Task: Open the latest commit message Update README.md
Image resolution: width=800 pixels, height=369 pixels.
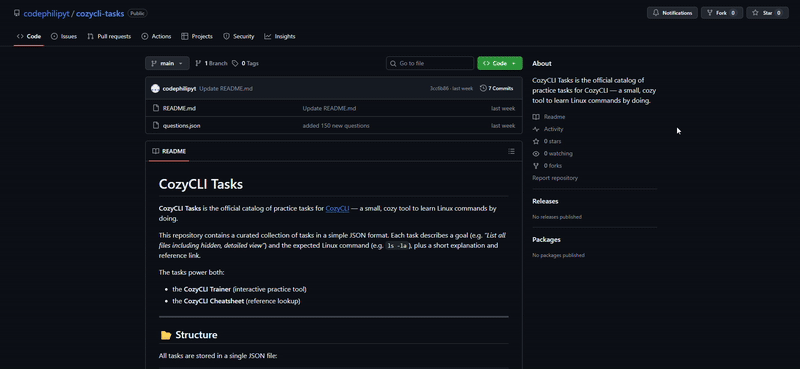Action: 226,88
